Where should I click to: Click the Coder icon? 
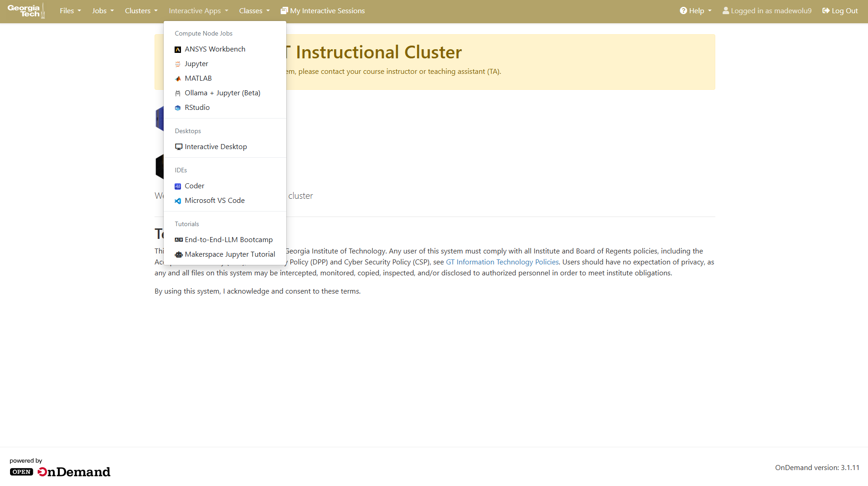(178, 186)
